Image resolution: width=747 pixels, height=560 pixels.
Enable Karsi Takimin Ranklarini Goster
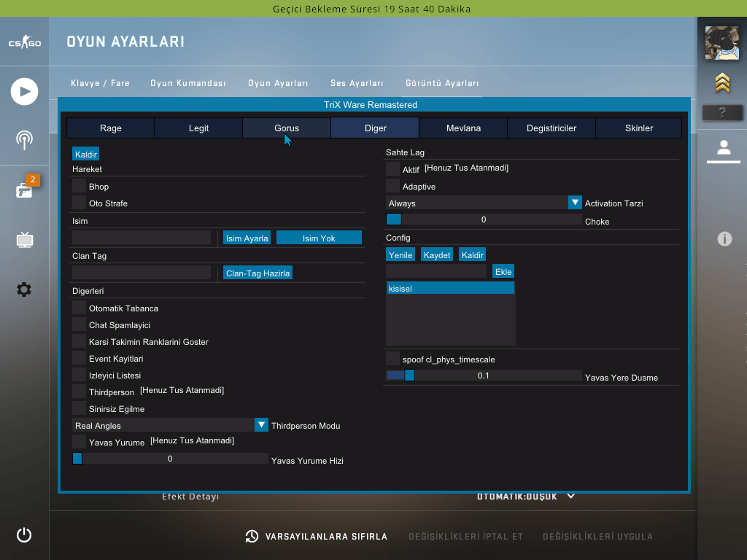[79, 341]
